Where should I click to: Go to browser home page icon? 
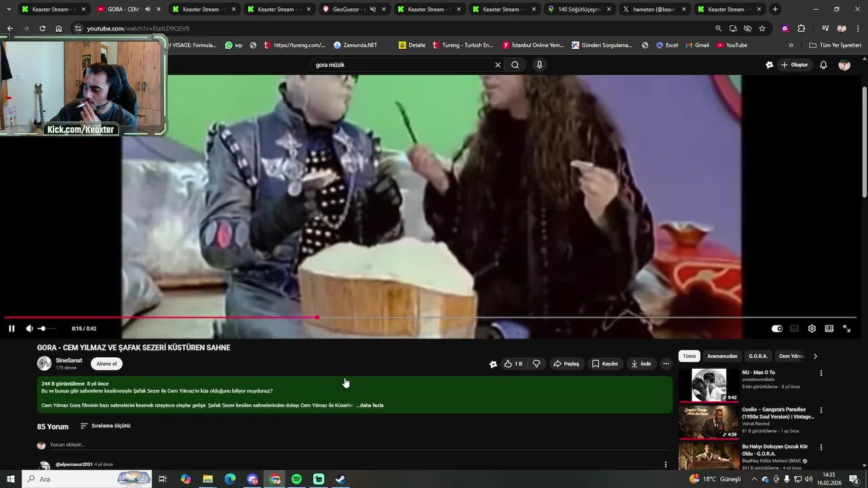click(58, 28)
